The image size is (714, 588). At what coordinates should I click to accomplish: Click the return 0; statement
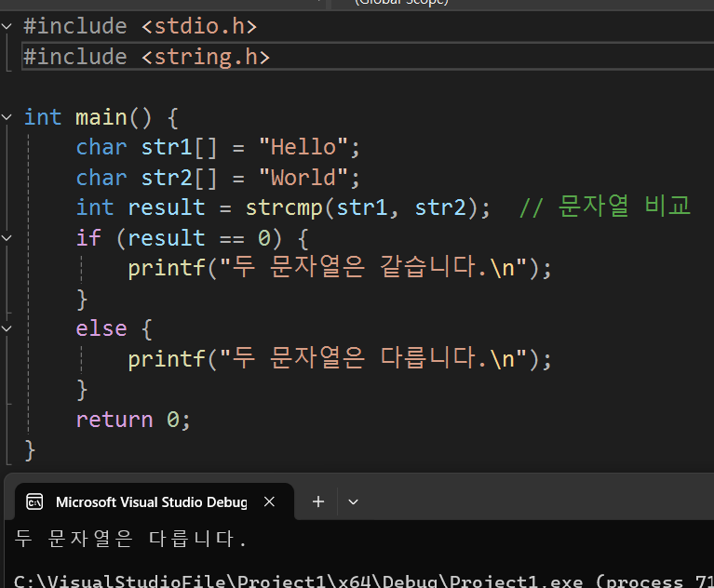133,420
